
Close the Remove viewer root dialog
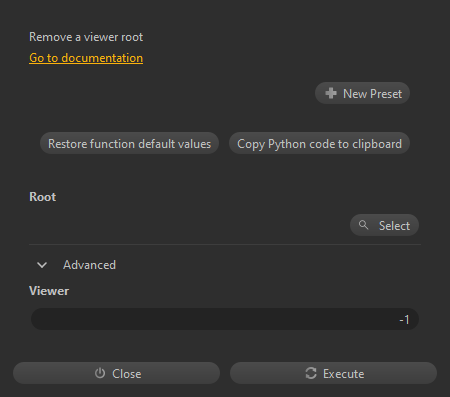tap(116, 373)
